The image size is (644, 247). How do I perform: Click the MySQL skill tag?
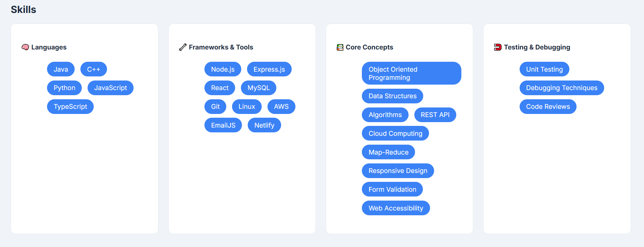click(x=258, y=88)
